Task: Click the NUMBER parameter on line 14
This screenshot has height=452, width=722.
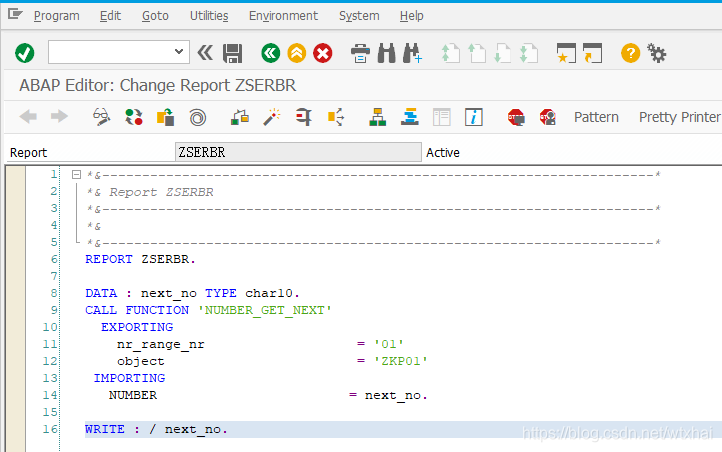Action: coord(133,395)
